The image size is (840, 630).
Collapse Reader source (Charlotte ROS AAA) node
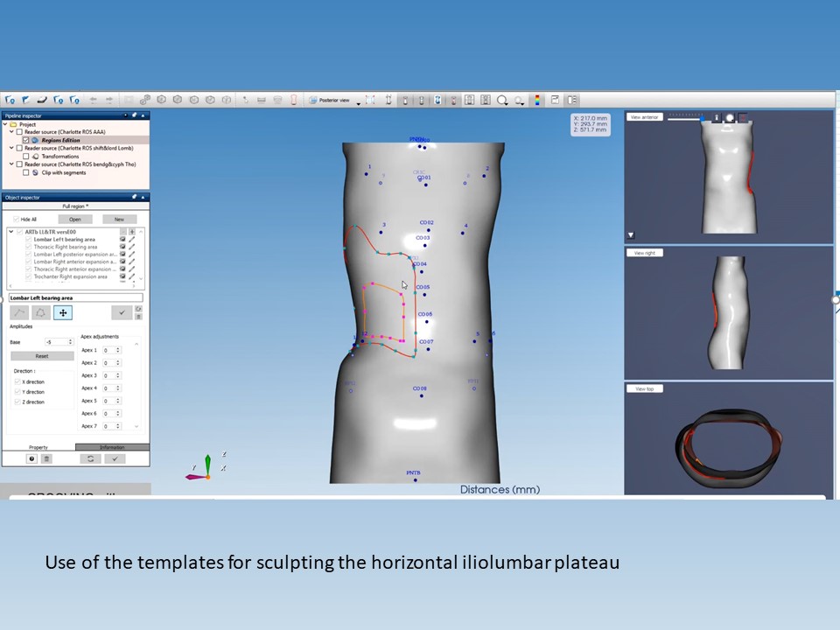(11, 132)
